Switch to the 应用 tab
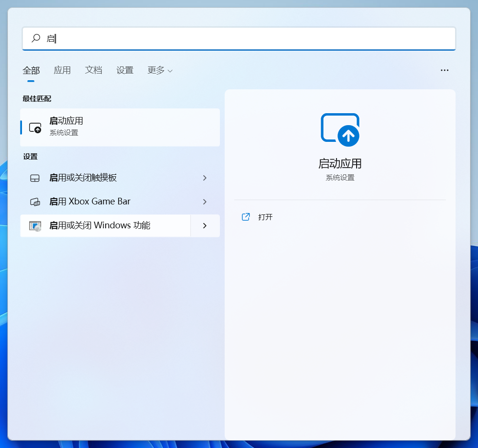This screenshot has height=448, width=478. [62, 70]
